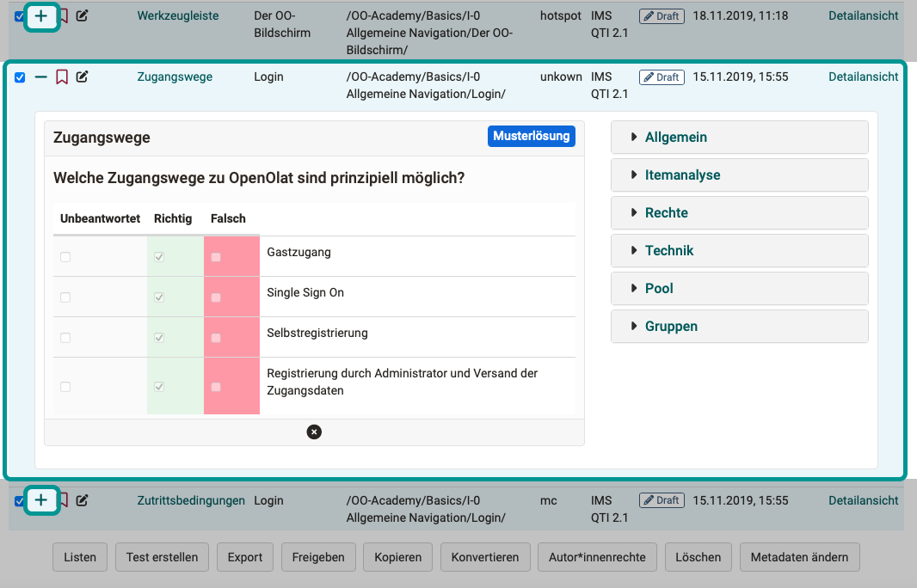The height and width of the screenshot is (588, 917).
Task: Bookmark the Zugangswege question via the flag icon
Action: [x=61, y=77]
